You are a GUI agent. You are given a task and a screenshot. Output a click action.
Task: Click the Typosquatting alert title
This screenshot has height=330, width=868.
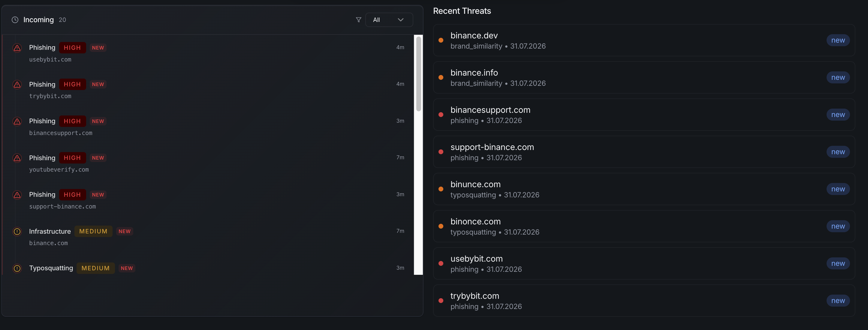tap(51, 268)
